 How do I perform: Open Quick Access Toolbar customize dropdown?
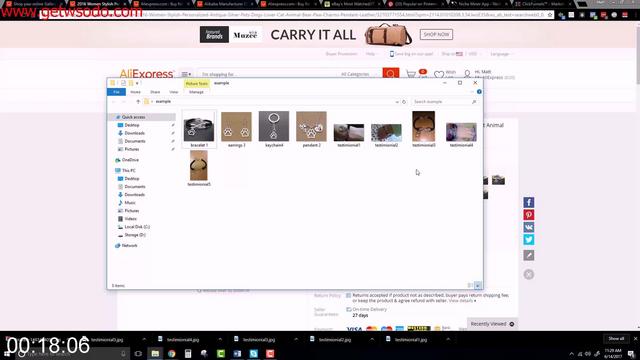coord(137,83)
